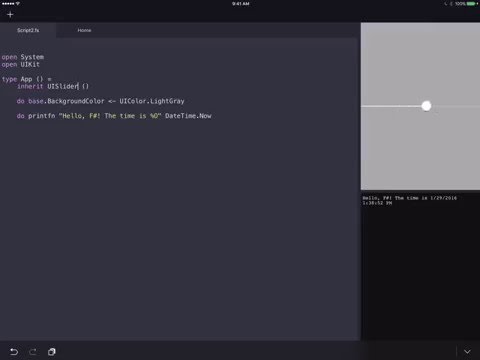This screenshot has width=480, height=360.
Task: Click the console output text
Action: [x=410, y=200]
